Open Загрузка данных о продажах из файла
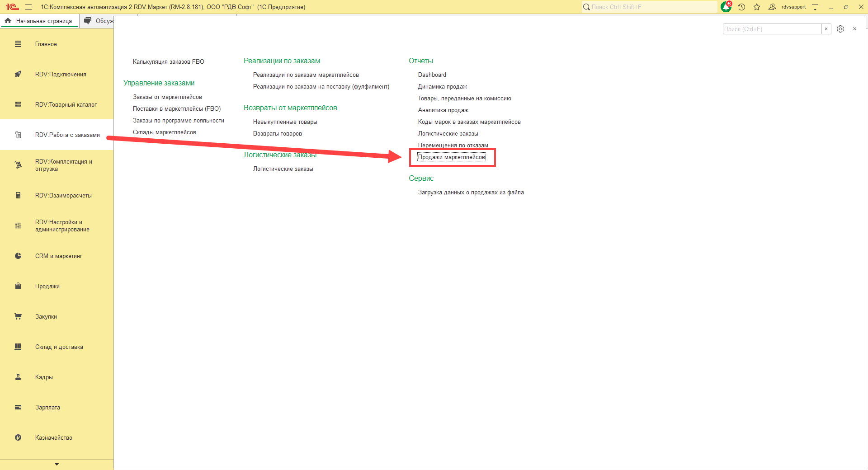This screenshot has width=868, height=470. point(471,192)
